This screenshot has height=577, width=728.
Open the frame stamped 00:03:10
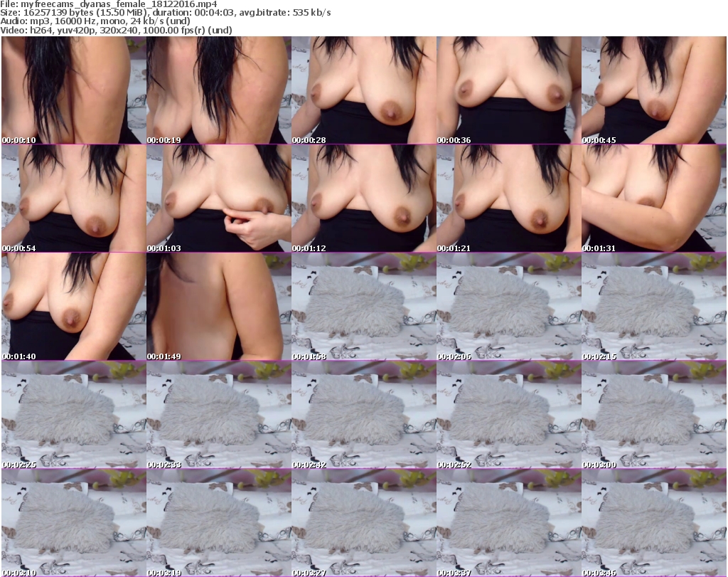coord(74,523)
